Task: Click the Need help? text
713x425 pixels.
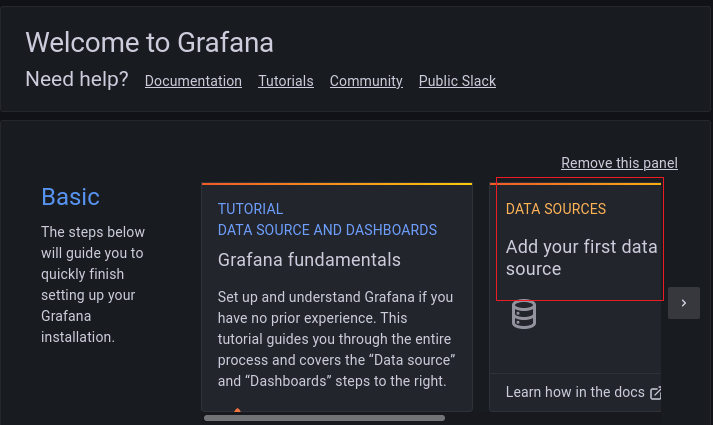Action: click(x=77, y=79)
